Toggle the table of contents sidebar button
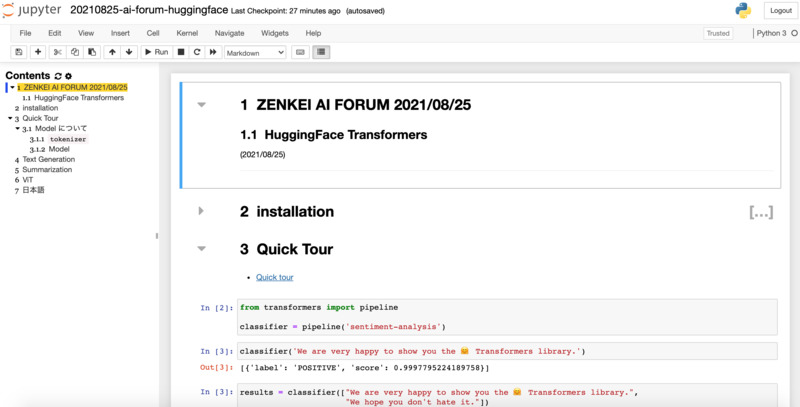This screenshot has height=407, width=800. coord(321,52)
